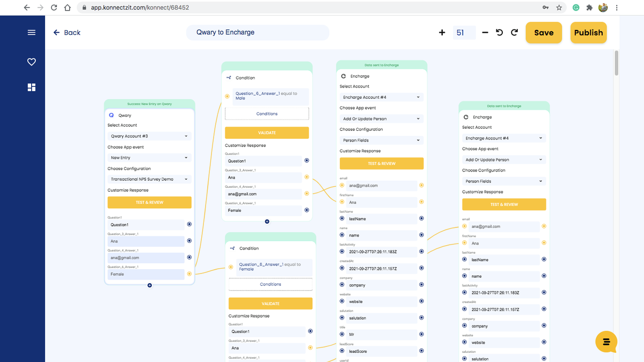Image resolution: width=644 pixels, height=362 pixels.
Task: Open Encharge Account #4 dropdown in middle node
Action: click(382, 97)
